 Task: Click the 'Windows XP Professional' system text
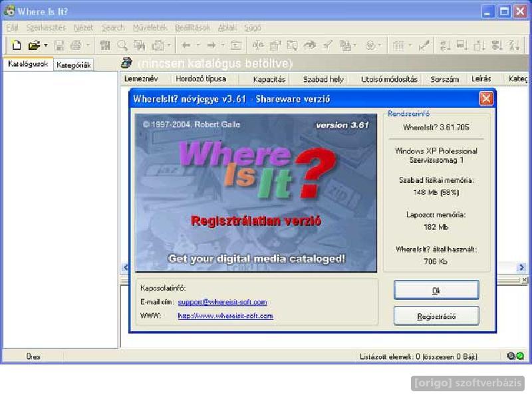click(436, 151)
